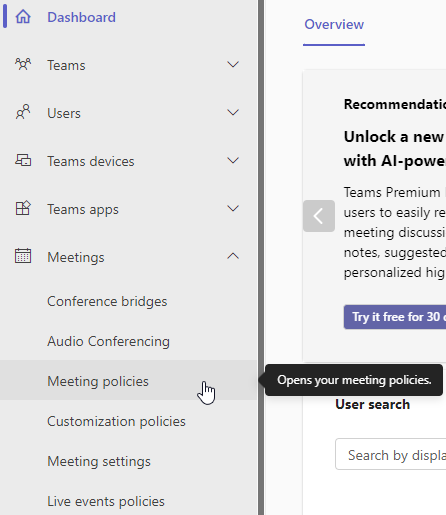Expand the Users section chevron

(233, 112)
